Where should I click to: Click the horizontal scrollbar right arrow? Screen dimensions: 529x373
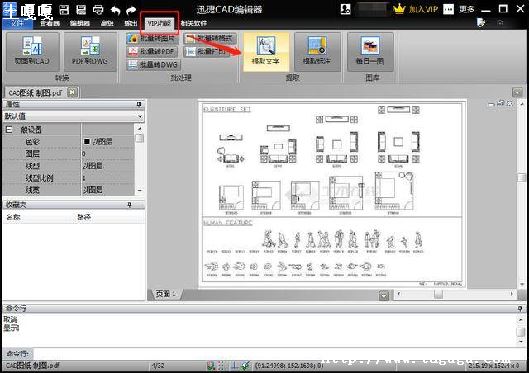point(512,294)
